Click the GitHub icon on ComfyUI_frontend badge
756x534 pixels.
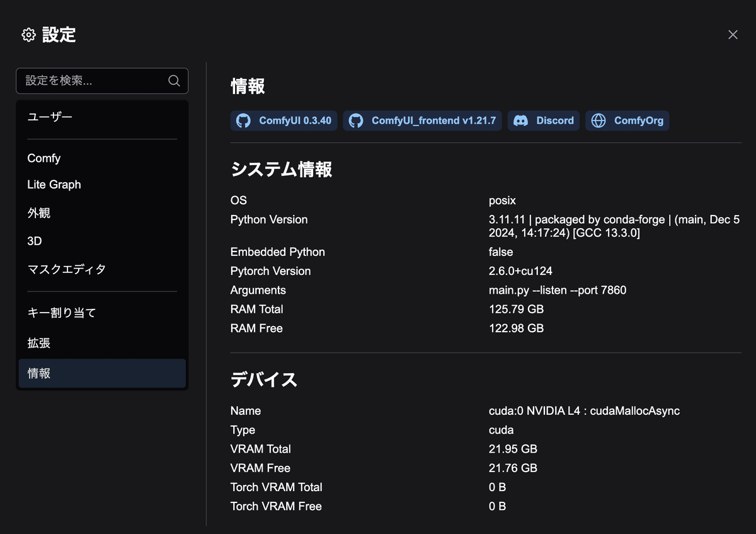[356, 120]
